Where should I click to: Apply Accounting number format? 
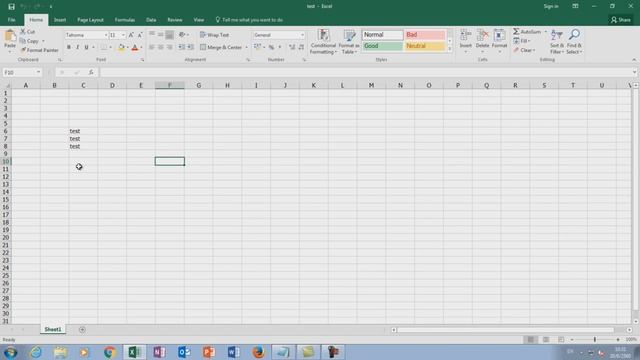[x=257, y=47]
